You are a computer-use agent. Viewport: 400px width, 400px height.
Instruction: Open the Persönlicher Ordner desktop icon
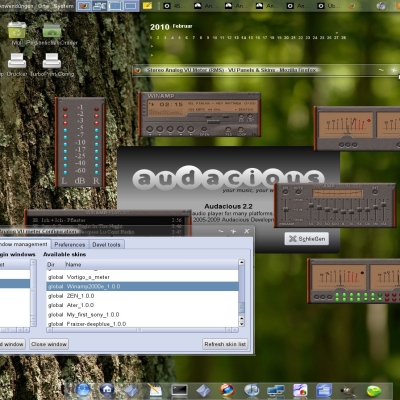(x=52, y=33)
